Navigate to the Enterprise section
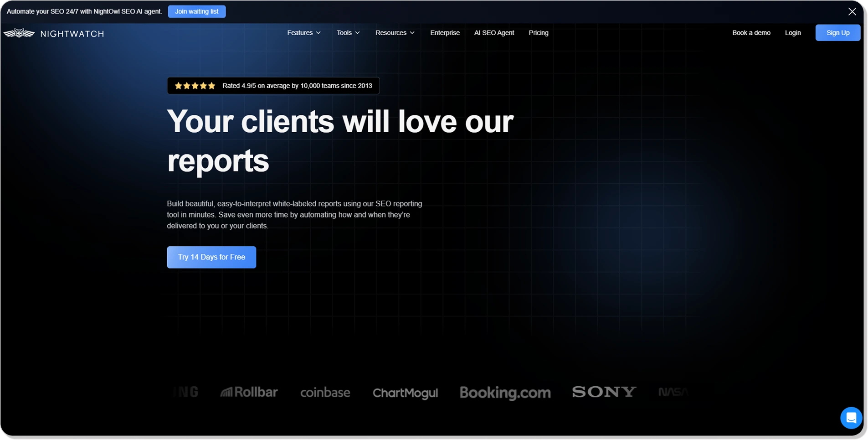 pos(444,32)
